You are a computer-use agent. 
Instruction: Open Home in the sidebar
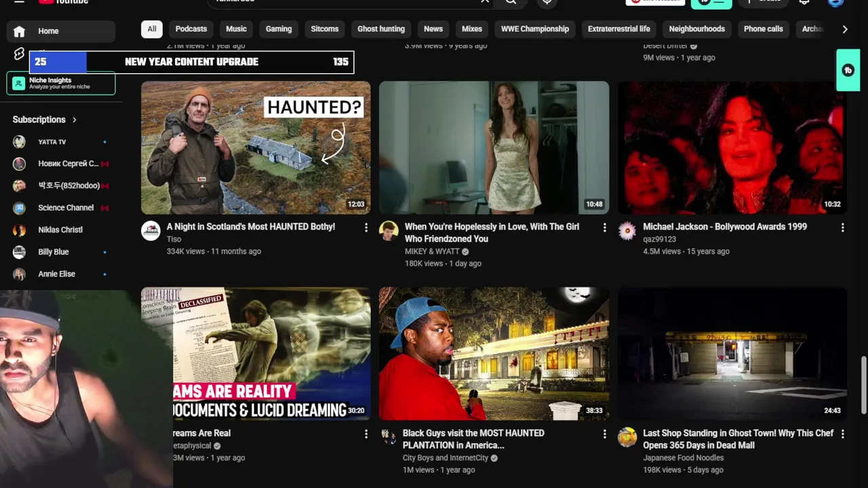pyautogui.click(x=61, y=31)
